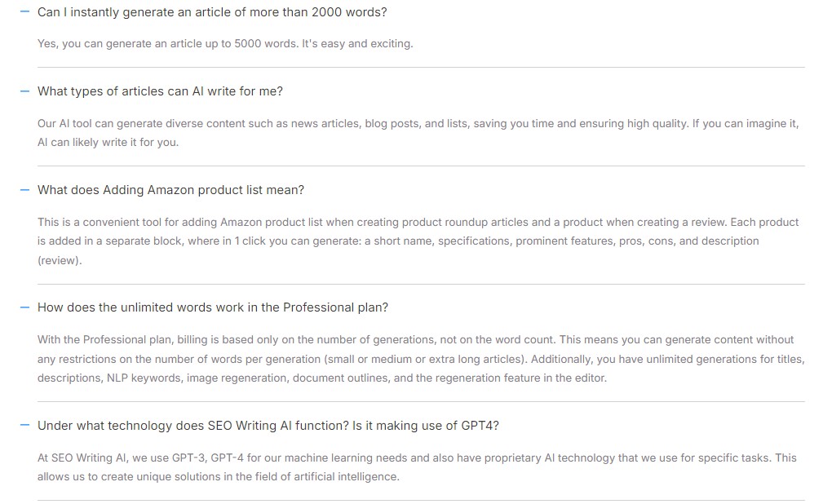823x504 pixels.
Task: Click the minus icon next to the unlimited words question
Action: pyautogui.click(x=24, y=307)
